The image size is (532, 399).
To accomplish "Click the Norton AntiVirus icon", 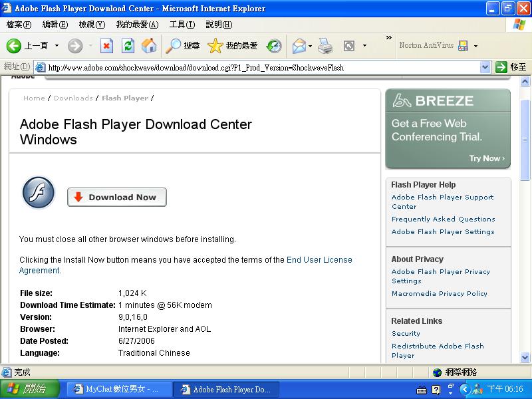I will coord(463,45).
